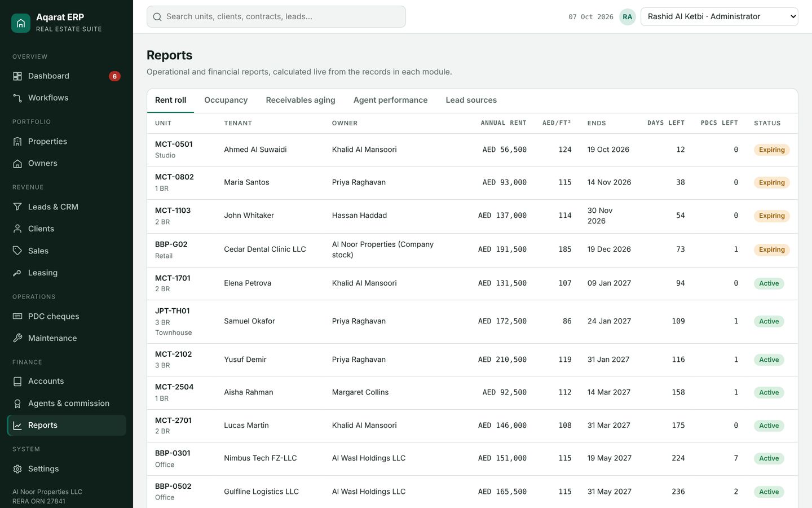
Task: Click the Agents & commission badge icon
Action: [17, 404]
